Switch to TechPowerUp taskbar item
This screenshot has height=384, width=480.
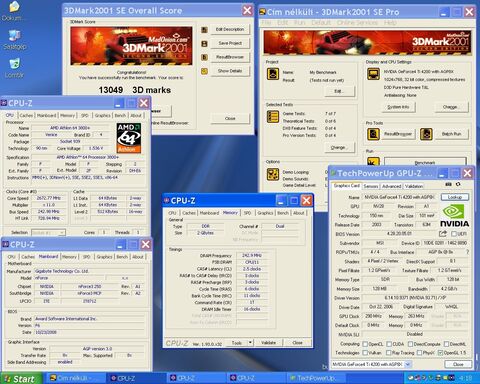click(316, 378)
